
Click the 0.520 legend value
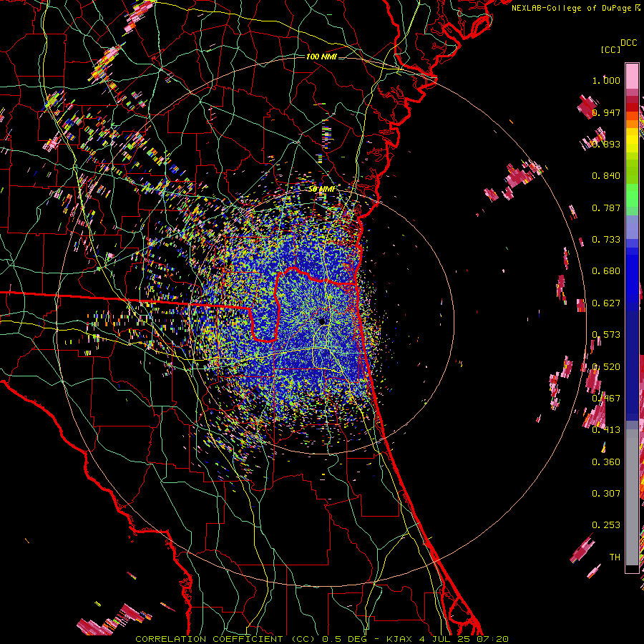(606, 367)
